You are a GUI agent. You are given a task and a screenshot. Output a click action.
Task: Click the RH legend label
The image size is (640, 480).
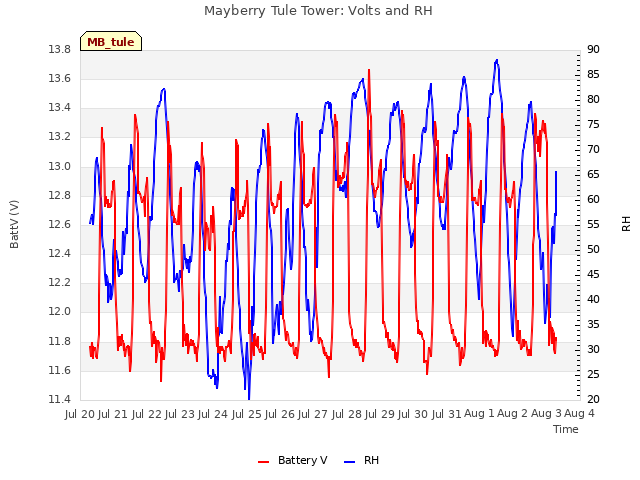(371, 460)
